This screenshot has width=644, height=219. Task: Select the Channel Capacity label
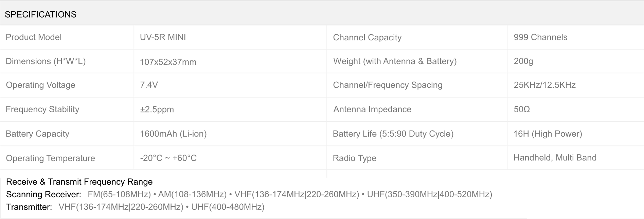point(367,38)
